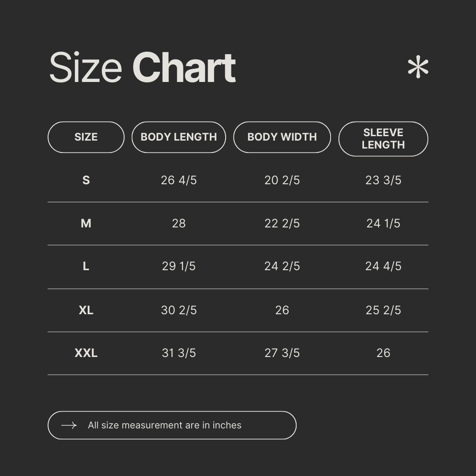
Task: Click the SLEEVE LENGTH header pill
Action: click(x=383, y=139)
